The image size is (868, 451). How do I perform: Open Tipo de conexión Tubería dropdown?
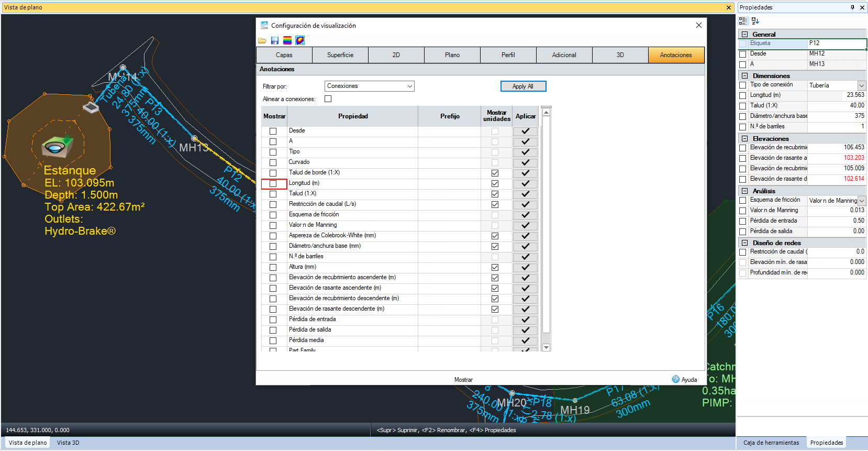[x=862, y=85]
